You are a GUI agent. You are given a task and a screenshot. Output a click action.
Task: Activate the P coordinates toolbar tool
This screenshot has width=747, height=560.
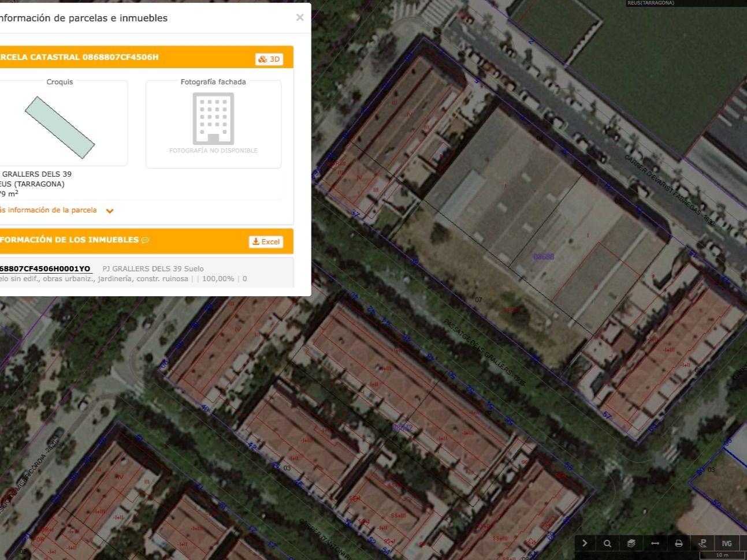[703, 543]
